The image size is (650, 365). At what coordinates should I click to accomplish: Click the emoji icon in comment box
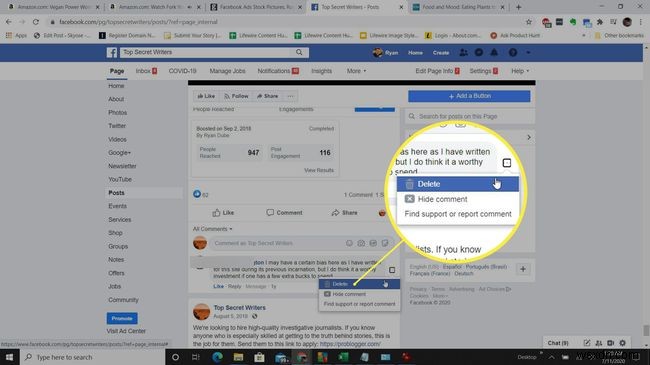pyautogui.click(x=349, y=243)
